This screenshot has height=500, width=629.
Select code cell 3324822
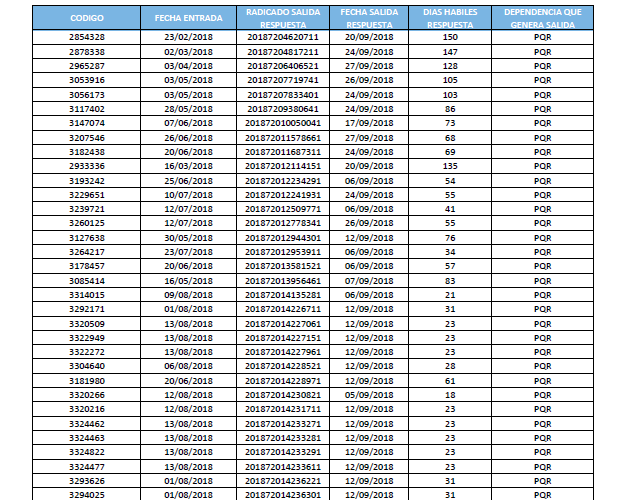(x=87, y=452)
